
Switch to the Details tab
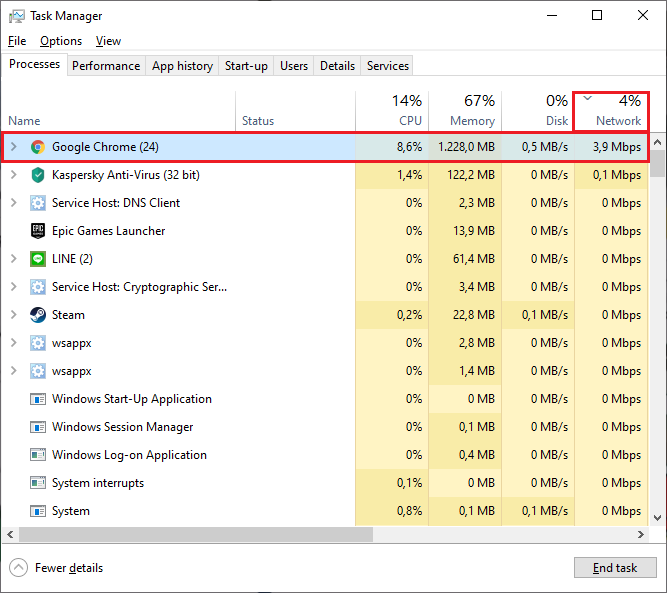[x=337, y=66]
